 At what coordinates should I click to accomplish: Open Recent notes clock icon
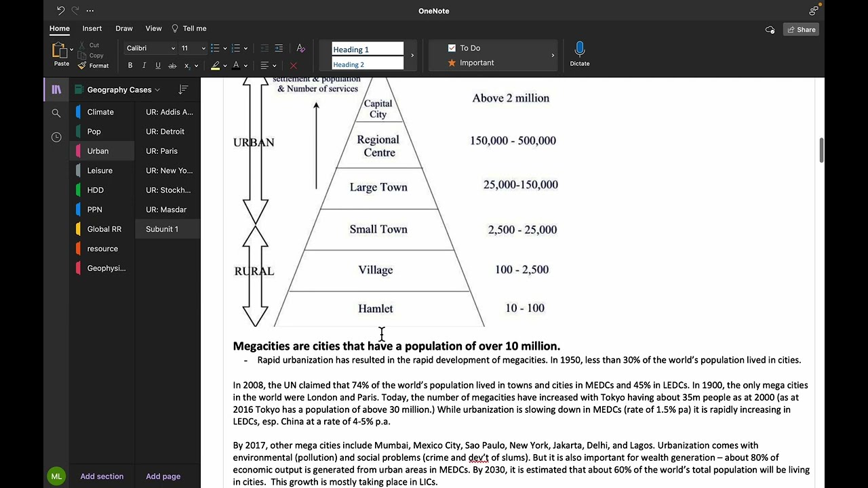point(56,137)
